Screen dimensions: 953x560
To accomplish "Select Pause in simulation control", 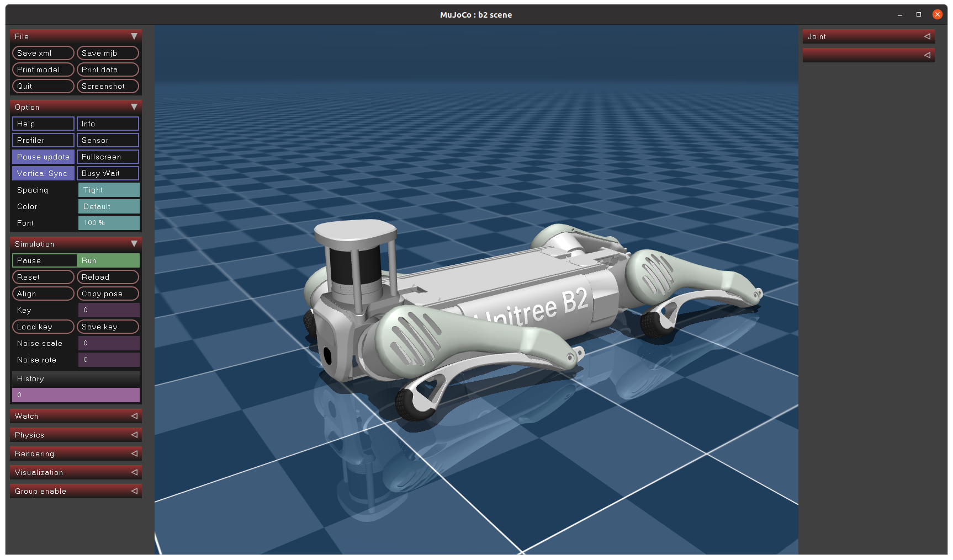I will (44, 260).
